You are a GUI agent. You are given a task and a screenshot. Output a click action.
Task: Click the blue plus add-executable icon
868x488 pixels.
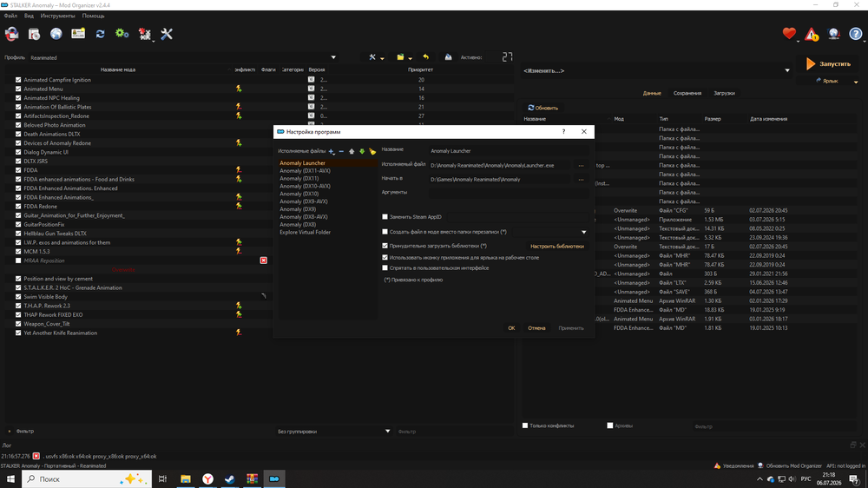click(331, 151)
